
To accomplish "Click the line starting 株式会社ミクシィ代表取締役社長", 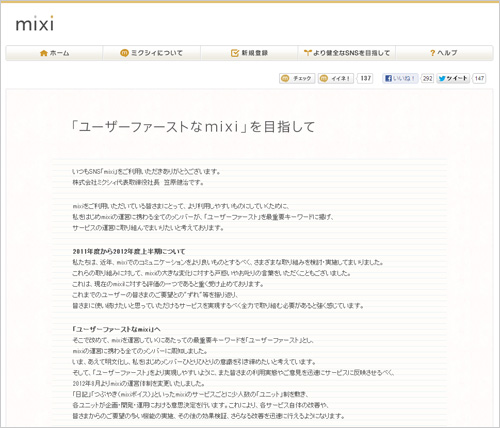I will pos(138,182).
